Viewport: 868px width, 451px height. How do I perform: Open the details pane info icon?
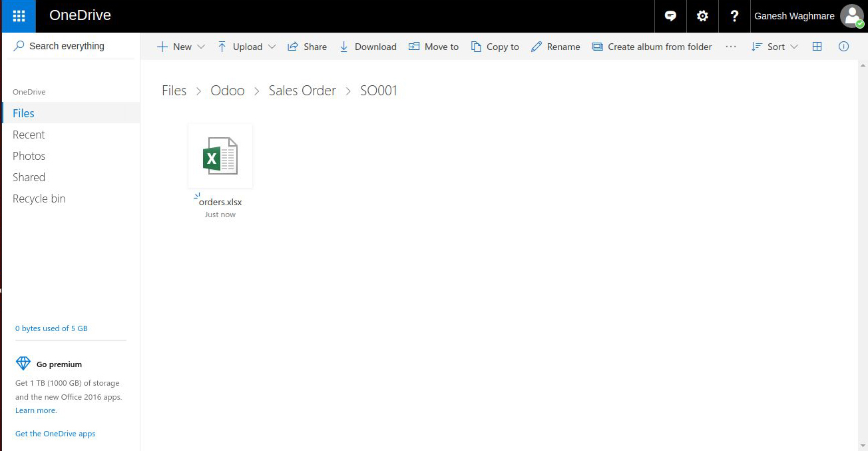click(x=843, y=47)
